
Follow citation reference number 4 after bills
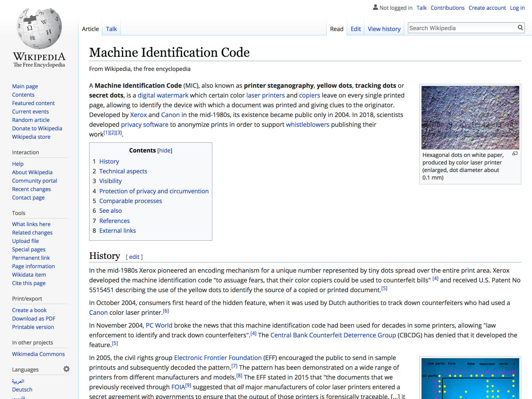[435, 278]
